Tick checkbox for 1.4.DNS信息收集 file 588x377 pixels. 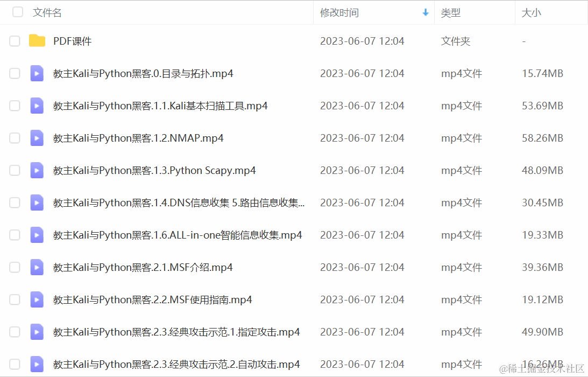click(15, 203)
